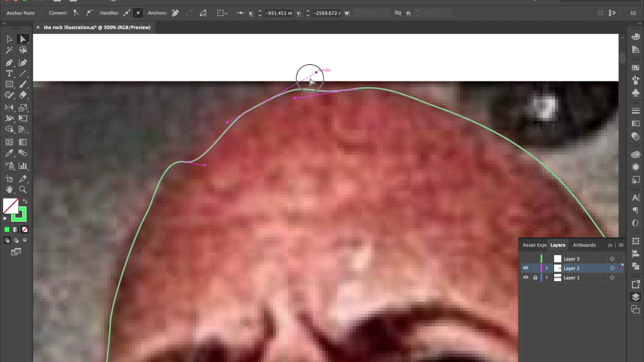
Task: Open the Paragraph panel pilcrow icon
Action: click(x=635, y=210)
